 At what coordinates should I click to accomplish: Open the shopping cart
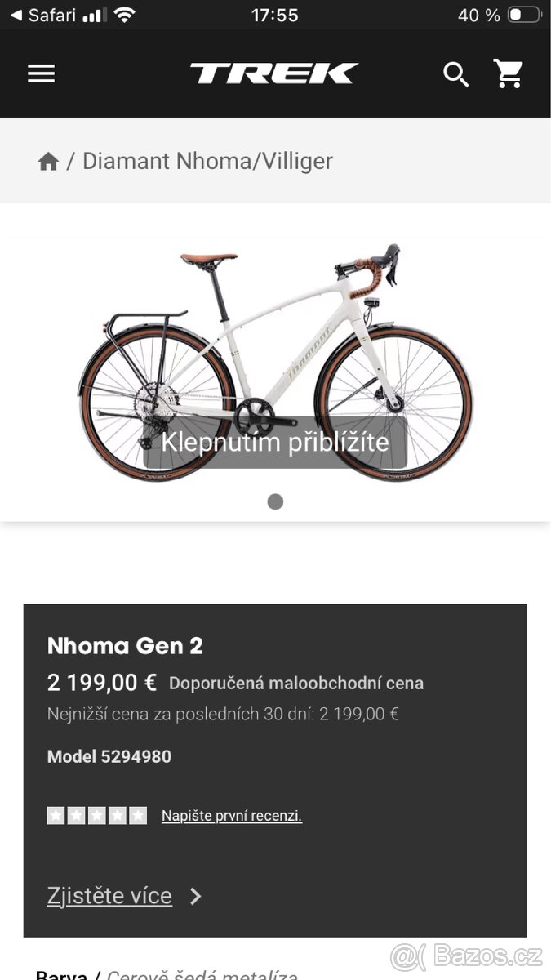click(x=509, y=74)
